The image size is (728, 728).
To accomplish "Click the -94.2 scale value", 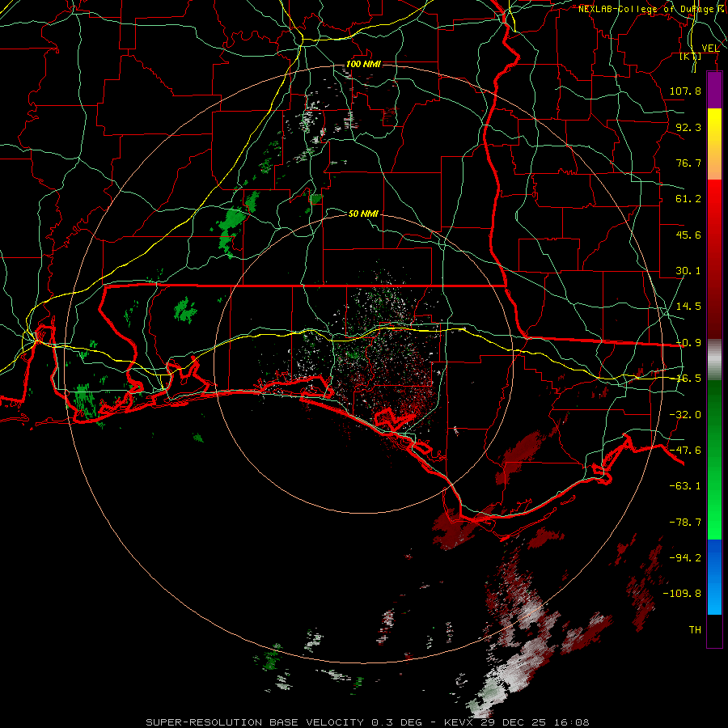I will click(x=685, y=557).
